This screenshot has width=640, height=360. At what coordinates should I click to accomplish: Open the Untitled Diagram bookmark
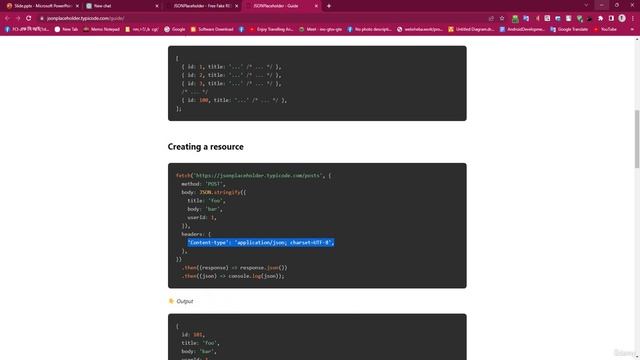point(471,29)
